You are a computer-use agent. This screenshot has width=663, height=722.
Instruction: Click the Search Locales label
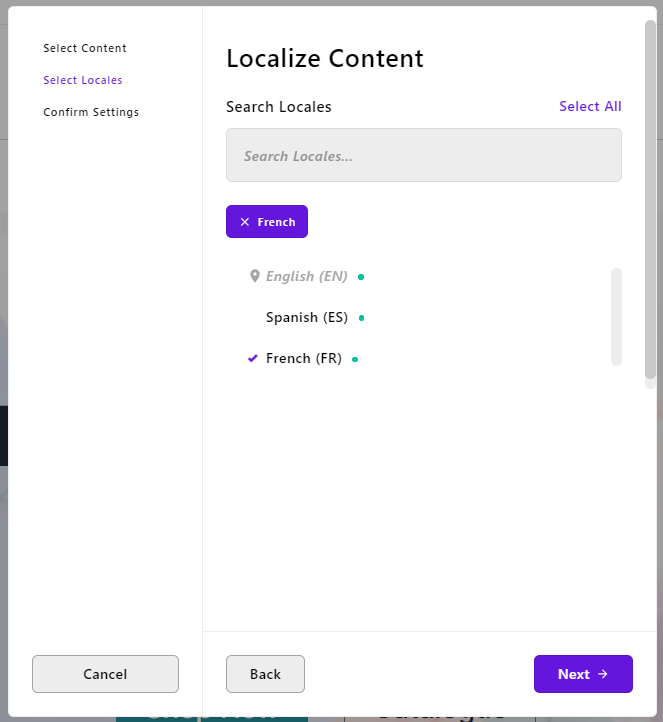pos(279,107)
